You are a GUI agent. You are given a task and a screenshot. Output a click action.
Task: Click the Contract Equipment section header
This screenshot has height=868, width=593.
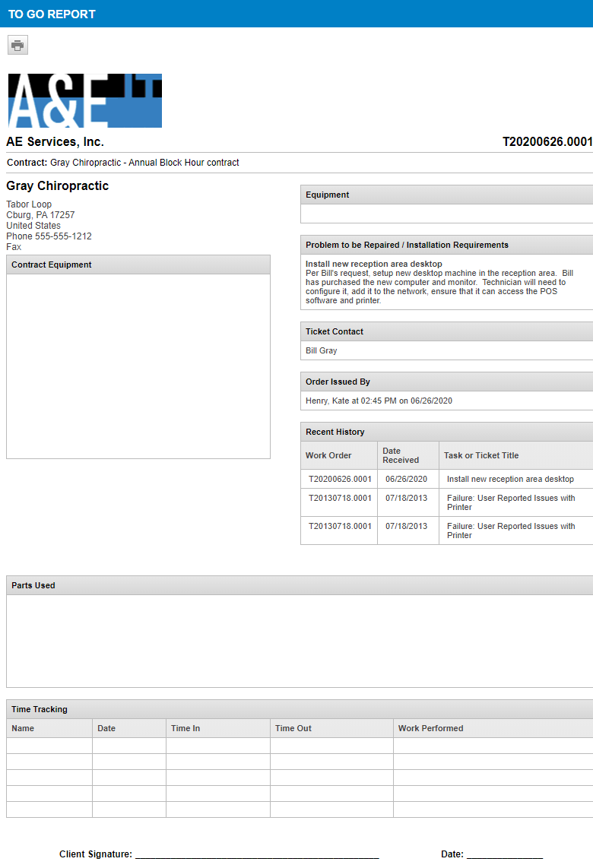tap(138, 265)
